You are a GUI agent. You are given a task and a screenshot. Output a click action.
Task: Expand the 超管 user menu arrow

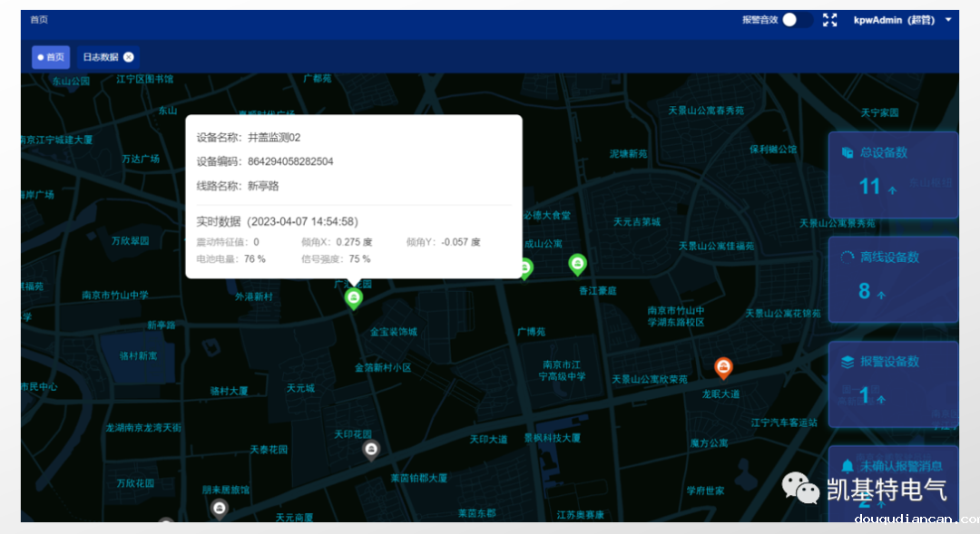946,19
